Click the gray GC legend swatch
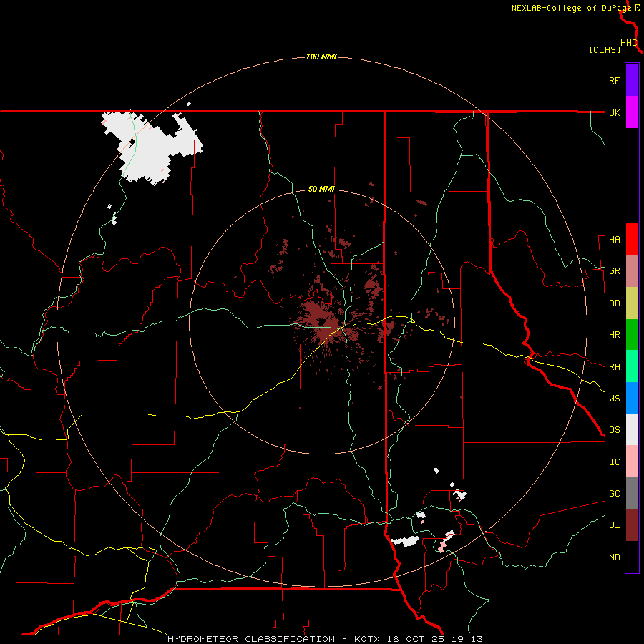Screen dimensions: 644x644 click(x=632, y=493)
